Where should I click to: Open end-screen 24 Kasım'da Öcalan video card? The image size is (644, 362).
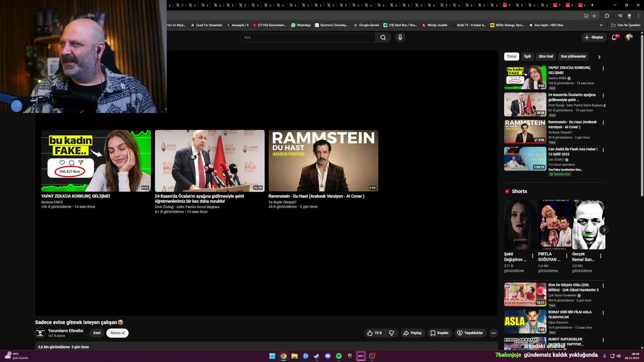point(210,160)
